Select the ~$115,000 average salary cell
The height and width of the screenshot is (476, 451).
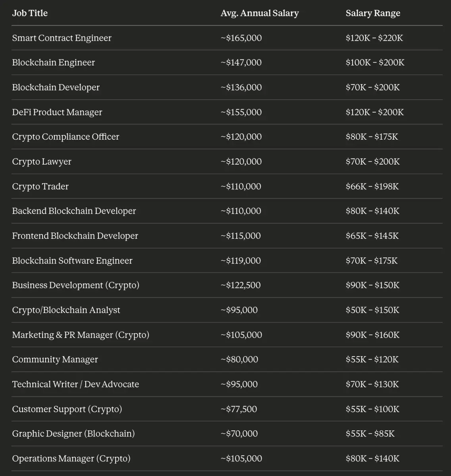[x=241, y=236]
